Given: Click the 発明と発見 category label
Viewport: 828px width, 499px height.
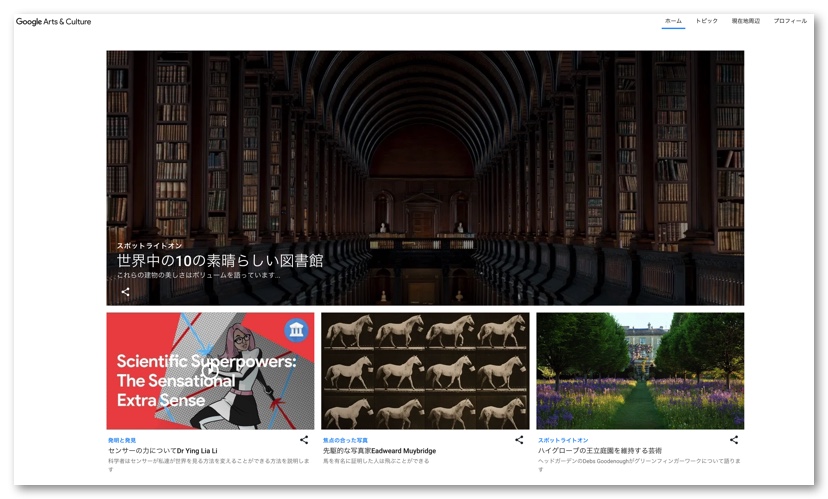Looking at the screenshot, I should (122, 440).
